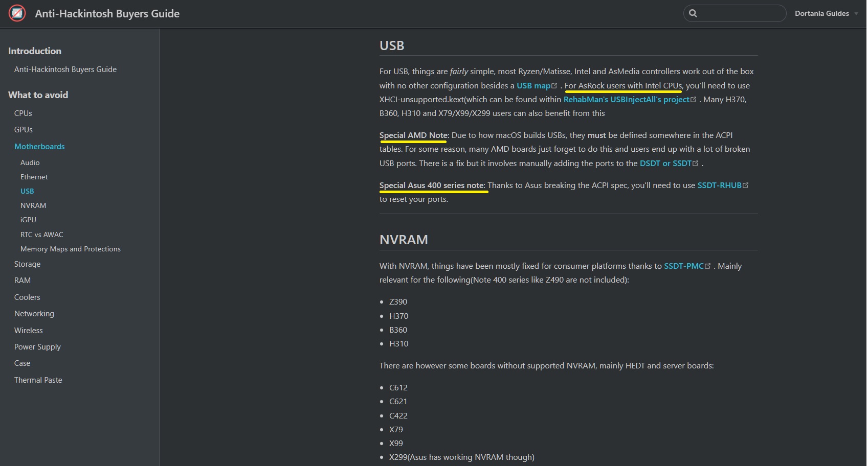The width and height of the screenshot is (868, 466).
Task: Follow the USB map link
Action: [x=533, y=86]
